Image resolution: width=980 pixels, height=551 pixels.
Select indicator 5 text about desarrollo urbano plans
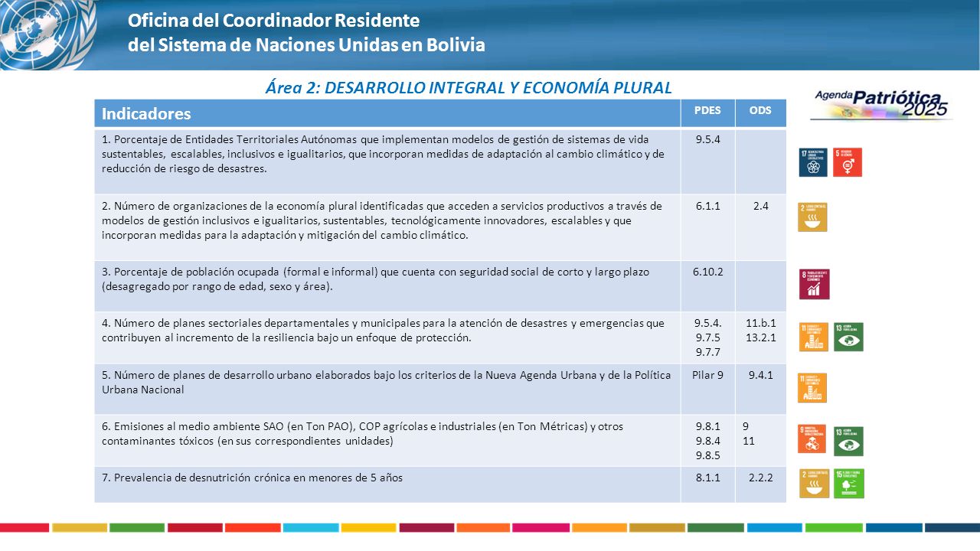point(386,382)
